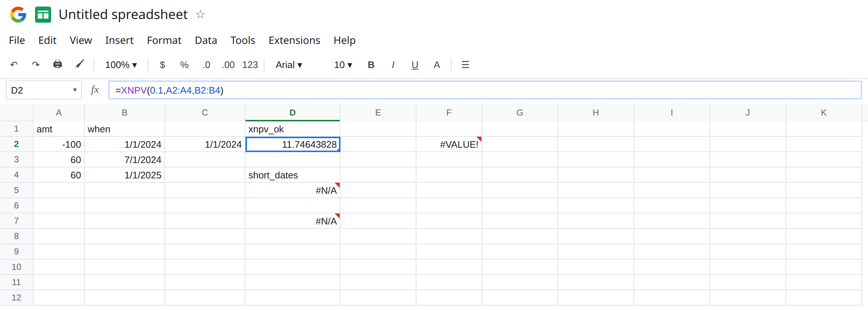Click the short_dates cell
The image size is (868, 310).
(x=293, y=175)
